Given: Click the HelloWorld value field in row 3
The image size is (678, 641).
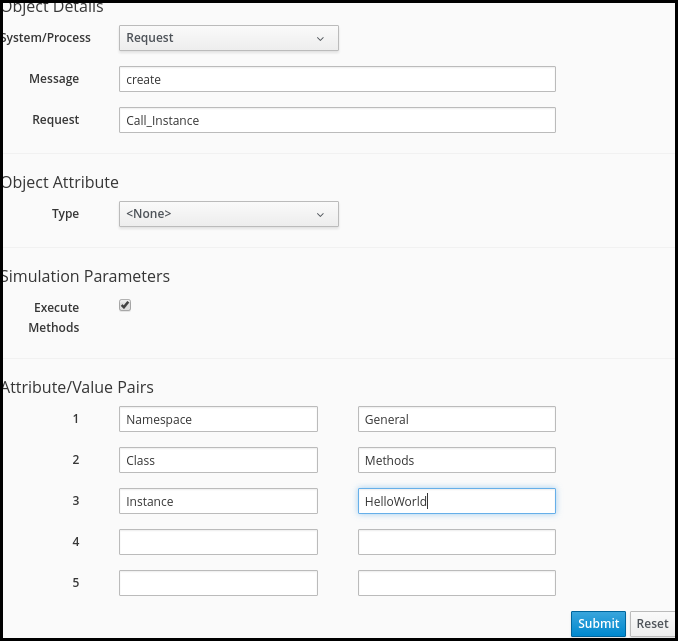Looking at the screenshot, I should (x=457, y=501).
